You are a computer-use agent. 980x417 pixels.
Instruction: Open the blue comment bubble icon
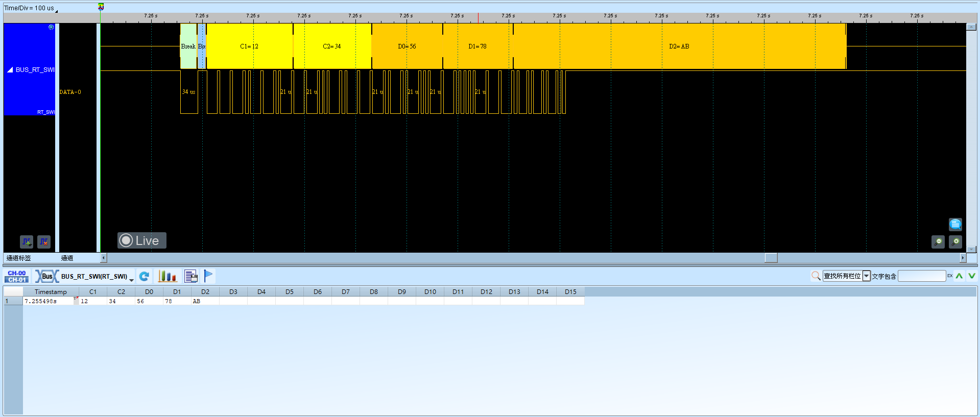click(955, 224)
